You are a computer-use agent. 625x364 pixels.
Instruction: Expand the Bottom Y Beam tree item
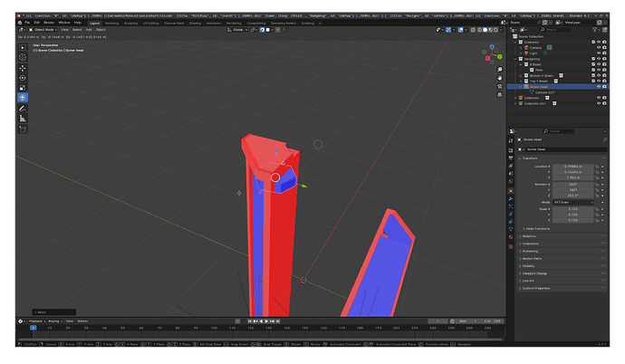click(x=521, y=75)
